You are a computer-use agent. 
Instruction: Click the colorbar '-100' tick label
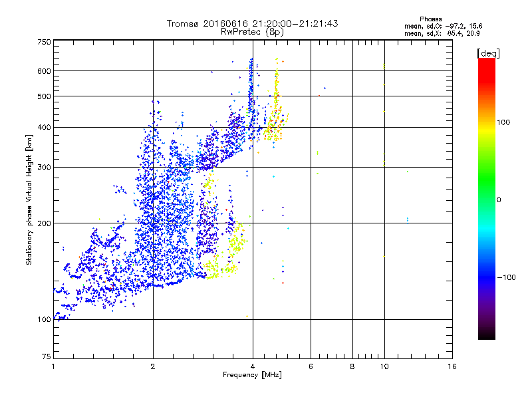coord(506,277)
